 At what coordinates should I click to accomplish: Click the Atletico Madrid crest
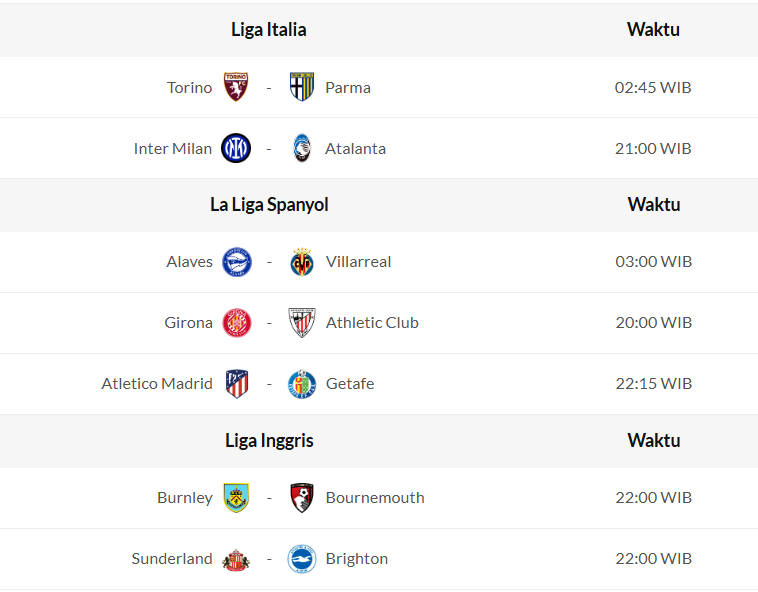pyautogui.click(x=237, y=383)
